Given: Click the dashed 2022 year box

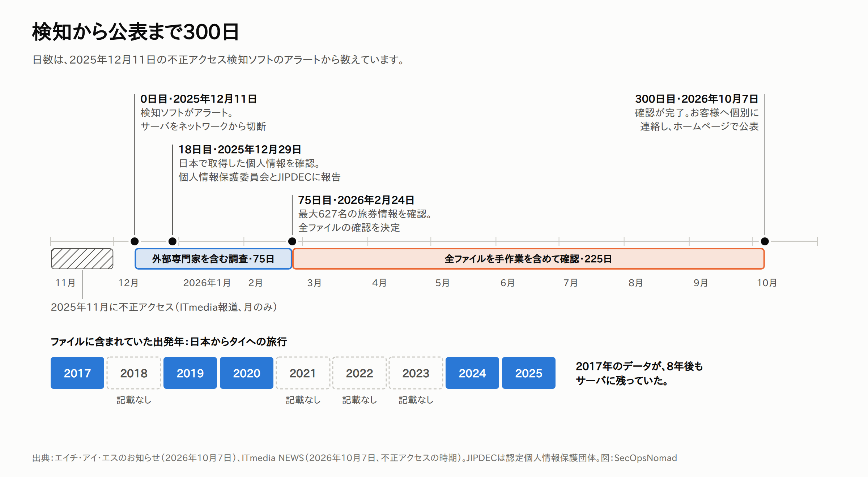Looking at the screenshot, I should pyautogui.click(x=359, y=373).
